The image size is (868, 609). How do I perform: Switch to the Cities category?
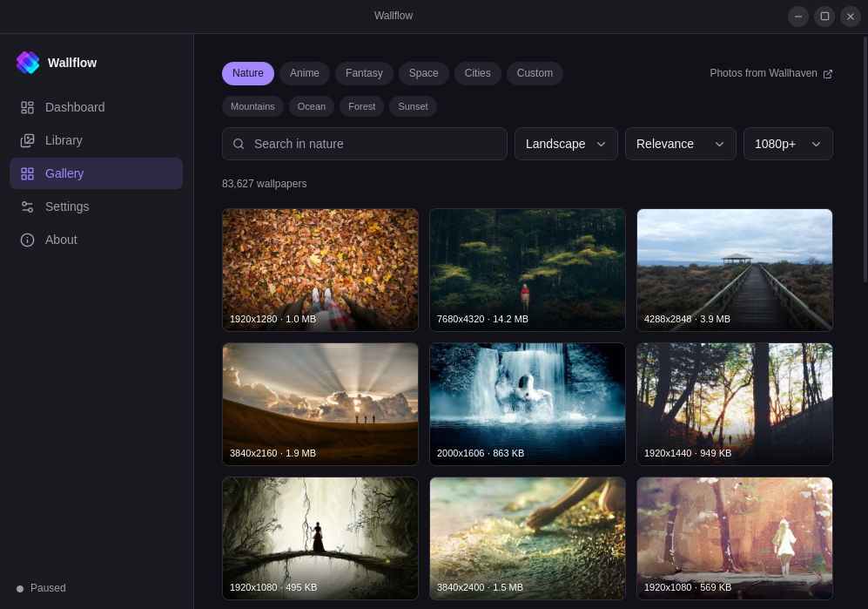tap(477, 73)
